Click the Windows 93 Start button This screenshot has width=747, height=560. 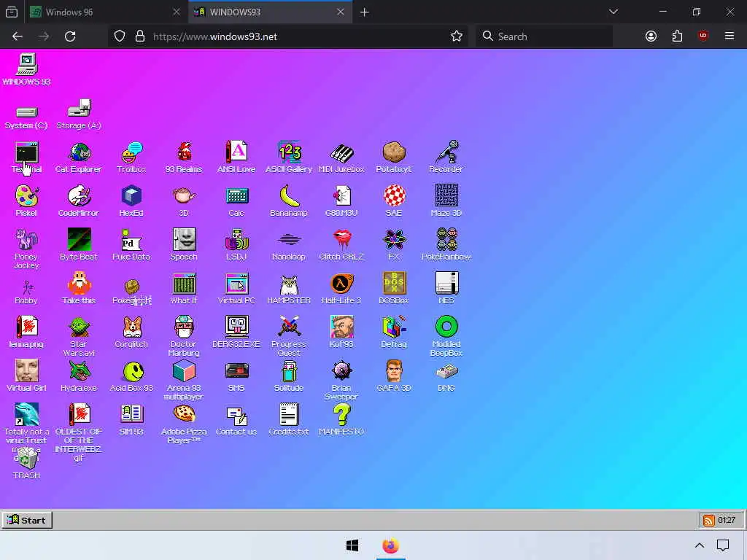[27, 520]
